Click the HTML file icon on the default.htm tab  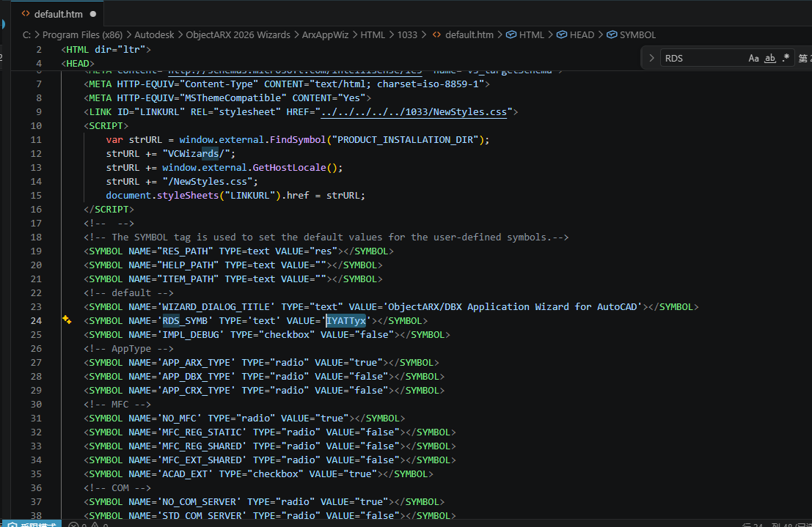click(x=26, y=14)
